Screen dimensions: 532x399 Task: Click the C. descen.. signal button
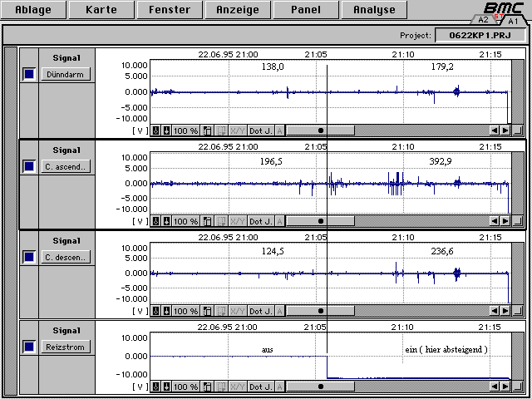point(66,256)
